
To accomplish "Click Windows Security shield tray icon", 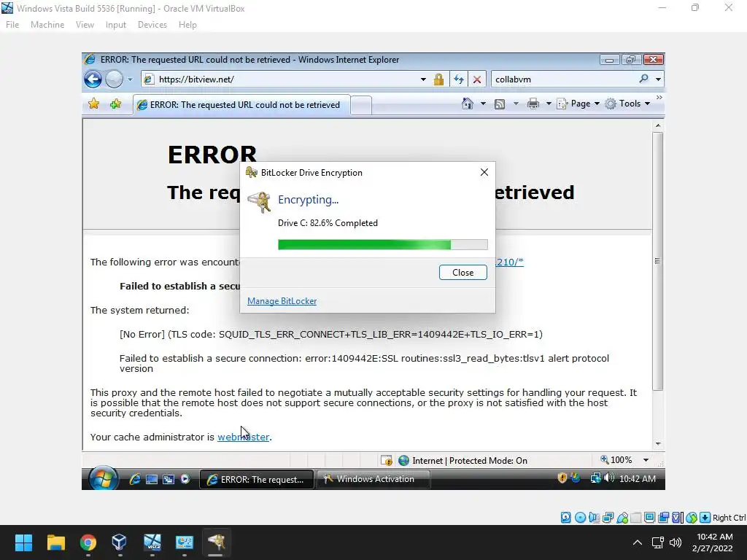I will tap(562, 478).
